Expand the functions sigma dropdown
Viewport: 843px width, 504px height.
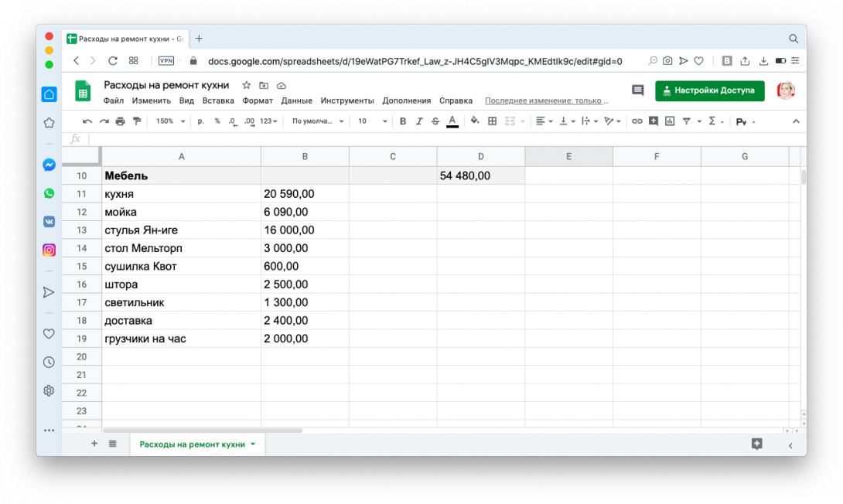tap(715, 121)
